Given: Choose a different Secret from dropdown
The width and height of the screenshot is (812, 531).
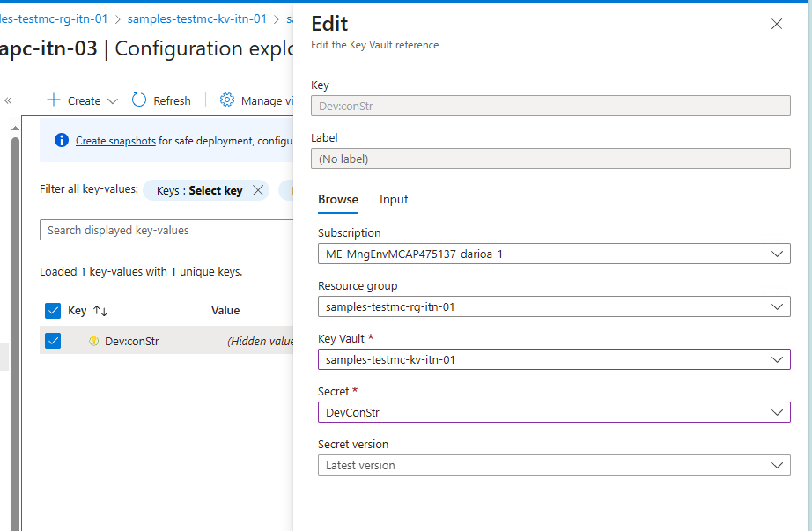Looking at the screenshot, I should [x=553, y=412].
